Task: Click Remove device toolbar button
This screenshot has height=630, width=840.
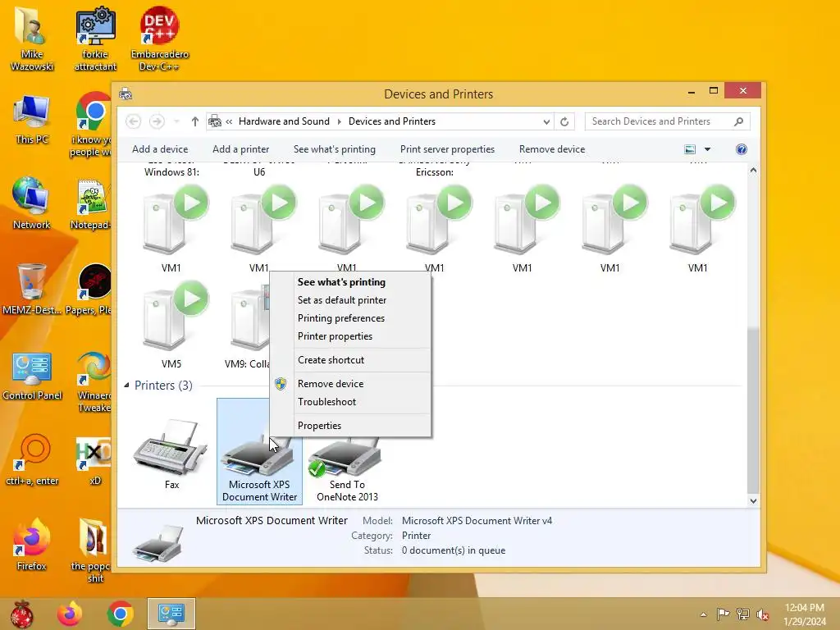Action: point(552,149)
